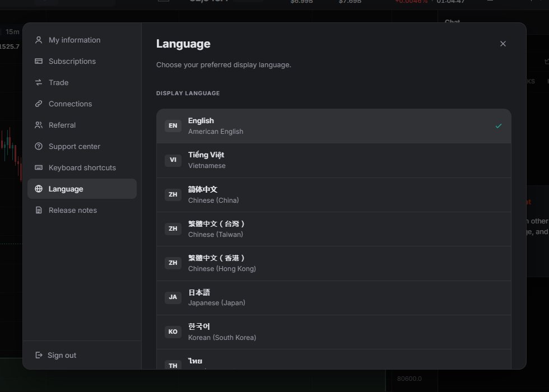Click the globe icon beside Language
549x392 pixels.
(39, 189)
